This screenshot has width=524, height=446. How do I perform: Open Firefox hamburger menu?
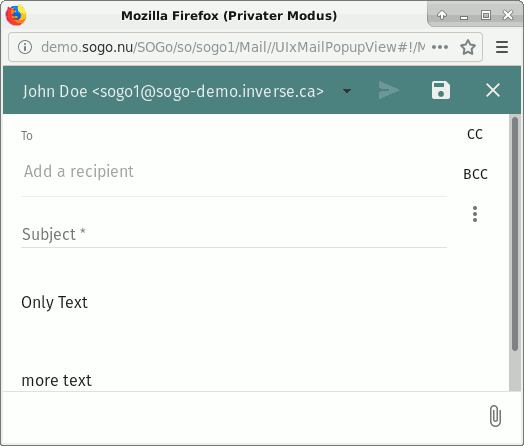pos(502,47)
